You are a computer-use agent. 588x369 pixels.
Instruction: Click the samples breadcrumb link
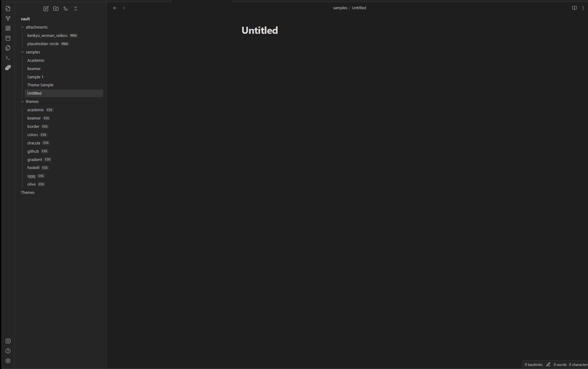pyautogui.click(x=340, y=8)
